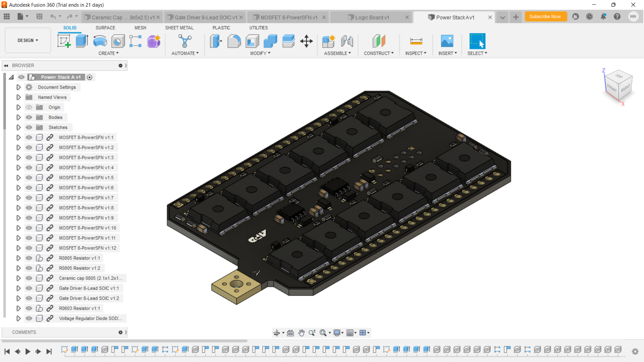
Task: Expand Gate Driver 8-Lead SOIC v1:1 node
Action: pyautogui.click(x=18, y=288)
